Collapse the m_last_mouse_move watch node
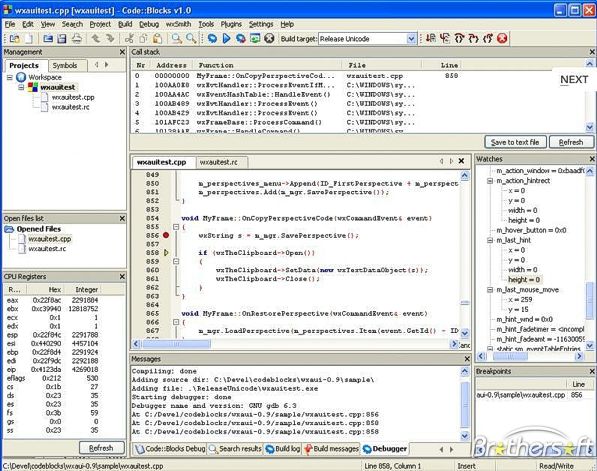Image resolution: width=597 pixels, height=471 pixels. pyautogui.click(x=490, y=290)
